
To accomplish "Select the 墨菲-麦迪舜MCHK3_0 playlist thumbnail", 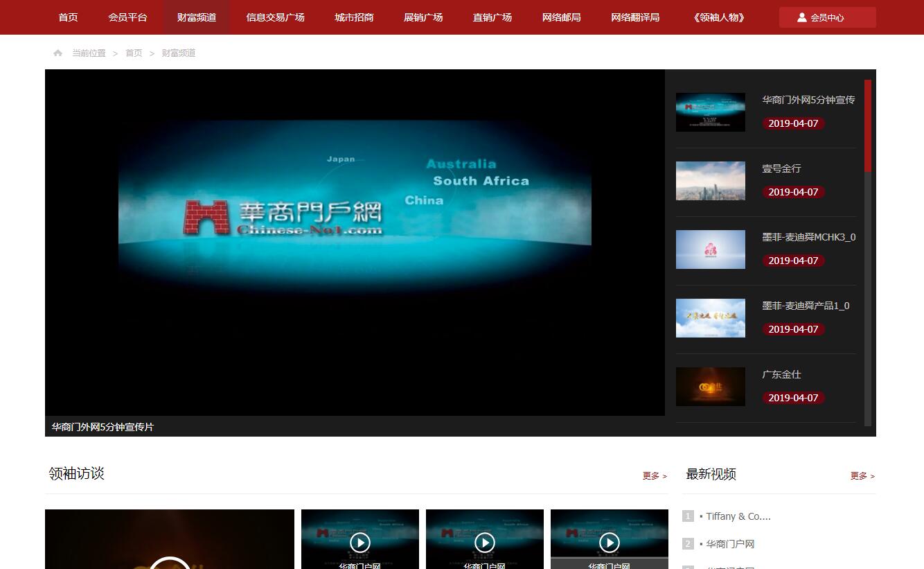I will pyautogui.click(x=711, y=250).
